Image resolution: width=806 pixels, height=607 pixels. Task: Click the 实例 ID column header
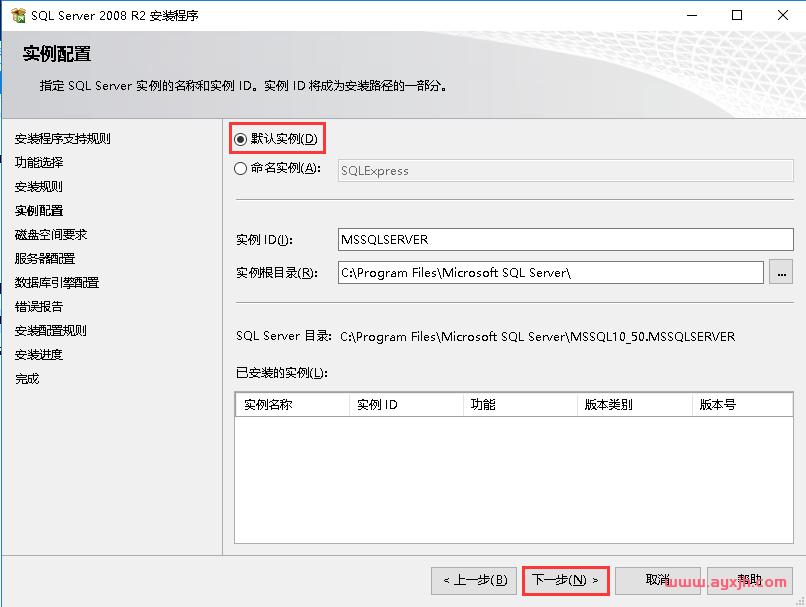[407, 404]
